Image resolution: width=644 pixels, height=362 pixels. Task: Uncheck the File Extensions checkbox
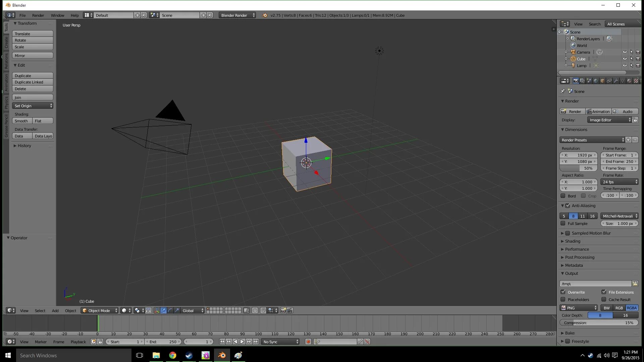tap(604, 292)
